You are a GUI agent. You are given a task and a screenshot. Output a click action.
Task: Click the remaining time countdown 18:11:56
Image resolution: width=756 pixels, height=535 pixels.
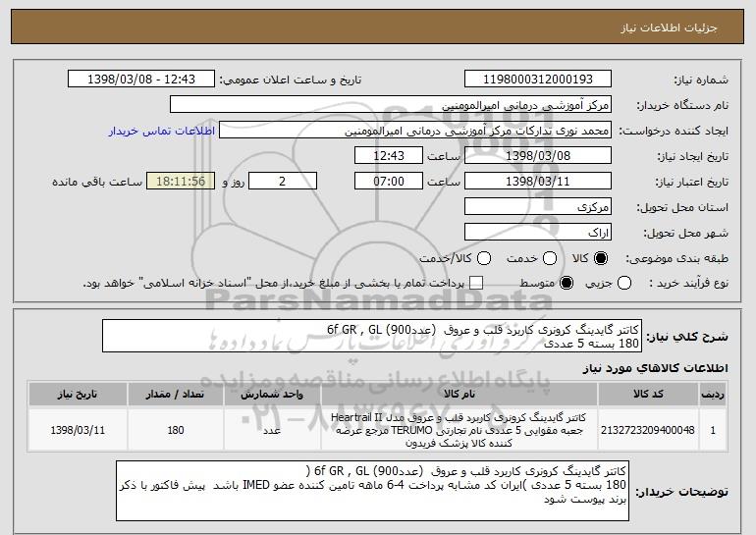pos(181,182)
